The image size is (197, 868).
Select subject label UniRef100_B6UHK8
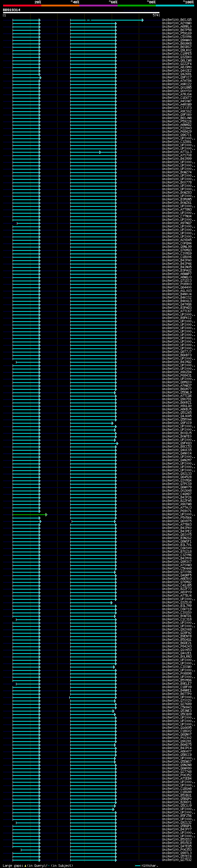[x=177, y=44]
